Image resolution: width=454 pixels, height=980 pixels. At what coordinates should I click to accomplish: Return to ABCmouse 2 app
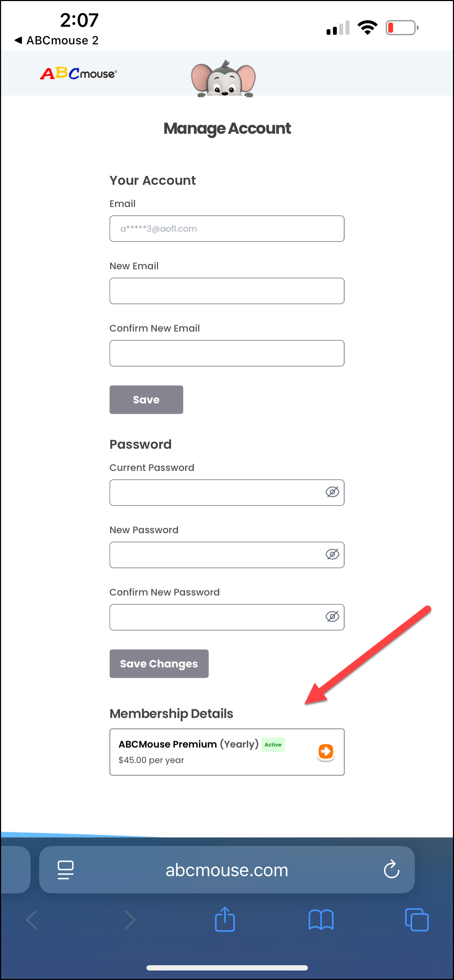click(x=56, y=40)
